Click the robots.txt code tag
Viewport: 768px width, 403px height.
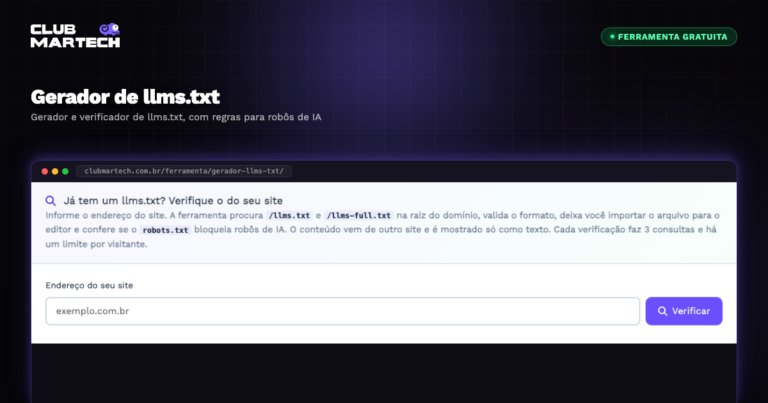(x=165, y=230)
